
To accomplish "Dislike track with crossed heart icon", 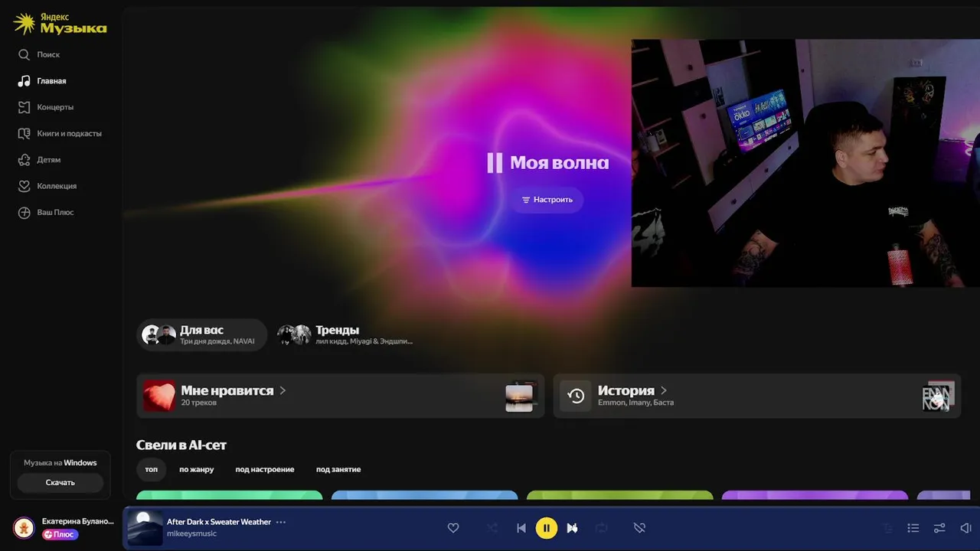I will pos(640,528).
